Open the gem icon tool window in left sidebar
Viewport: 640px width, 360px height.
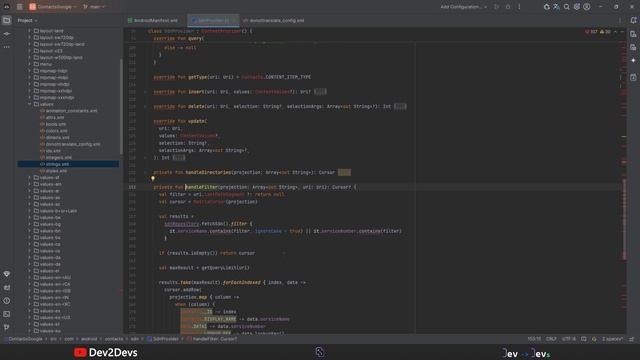coord(7,274)
